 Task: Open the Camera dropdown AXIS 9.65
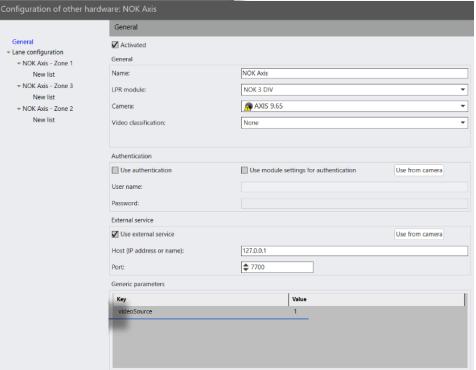coord(354,106)
